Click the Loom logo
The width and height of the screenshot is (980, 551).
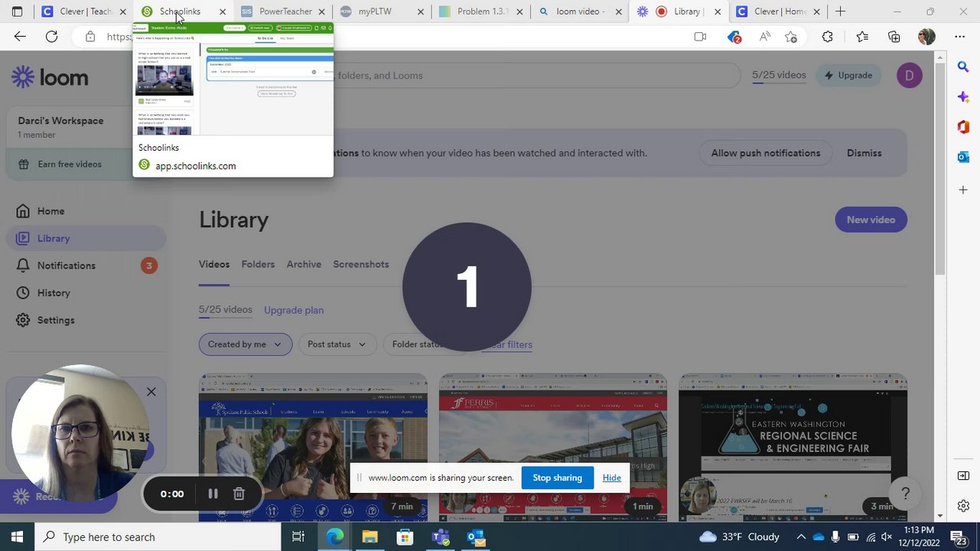coord(50,77)
